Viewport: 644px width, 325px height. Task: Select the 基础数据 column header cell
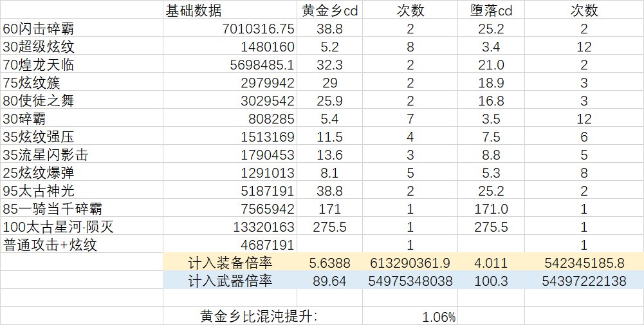pos(230,10)
